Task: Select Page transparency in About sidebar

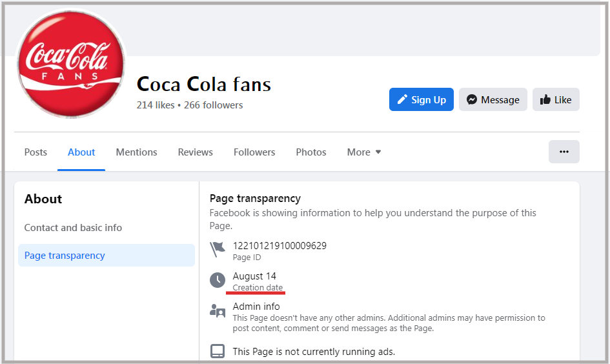Action: [107, 255]
